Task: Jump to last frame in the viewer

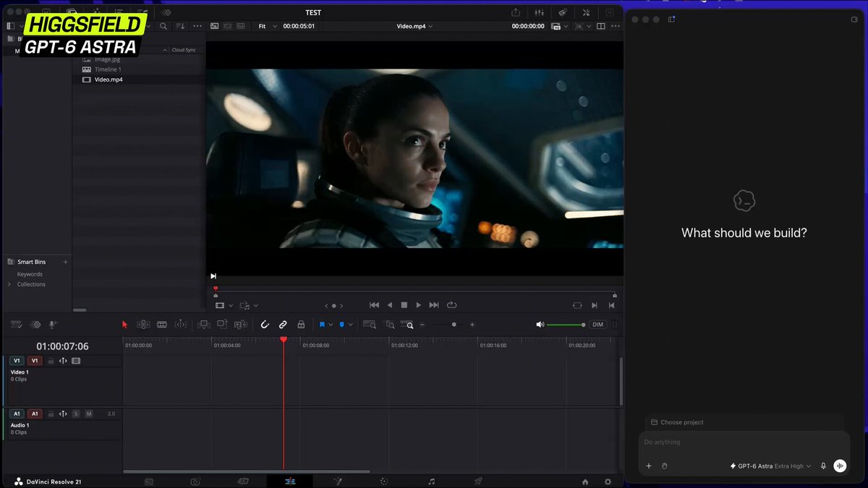Action: 434,305
